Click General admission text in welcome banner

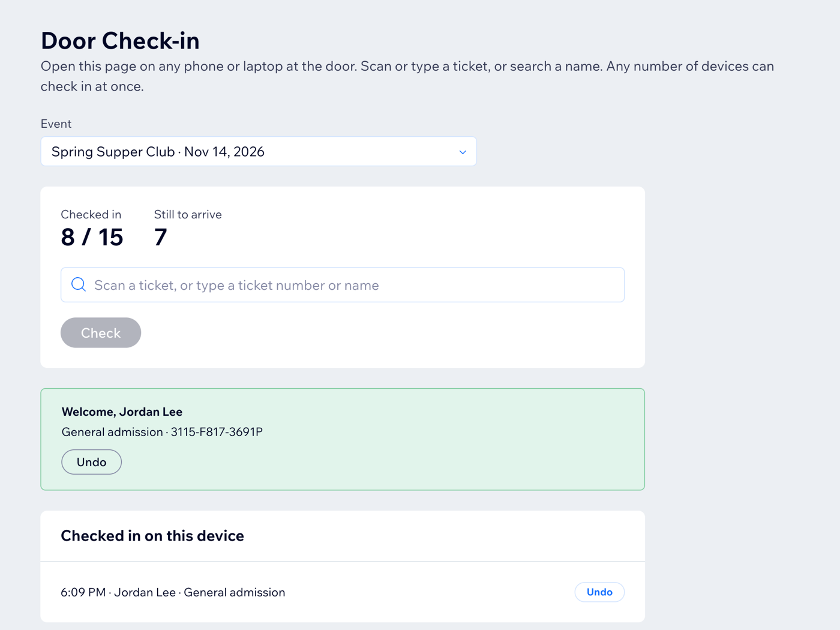112,432
